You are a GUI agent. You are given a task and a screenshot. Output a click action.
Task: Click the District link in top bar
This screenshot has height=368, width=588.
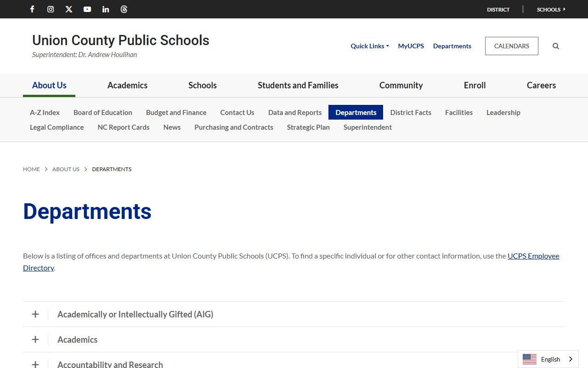(498, 9)
